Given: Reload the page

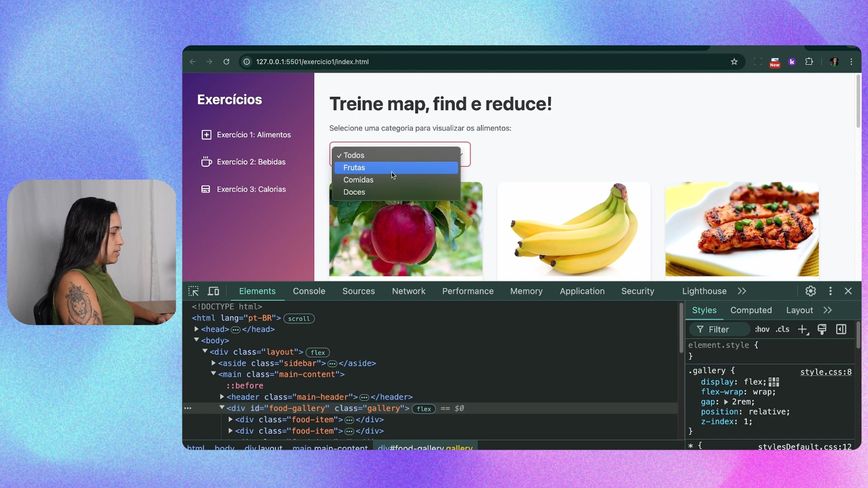Looking at the screenshot, I should pos(226,62).
